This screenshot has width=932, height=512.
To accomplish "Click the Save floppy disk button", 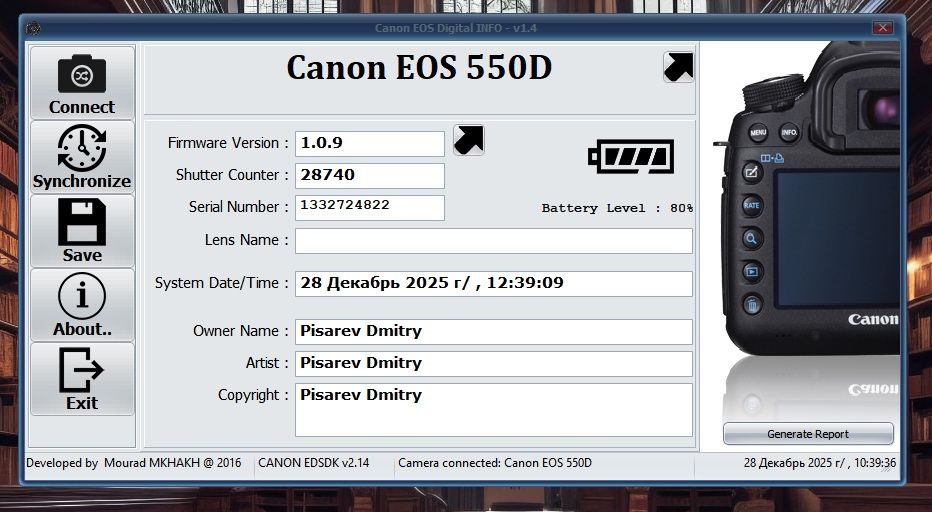I will click(x=82, y=231).
